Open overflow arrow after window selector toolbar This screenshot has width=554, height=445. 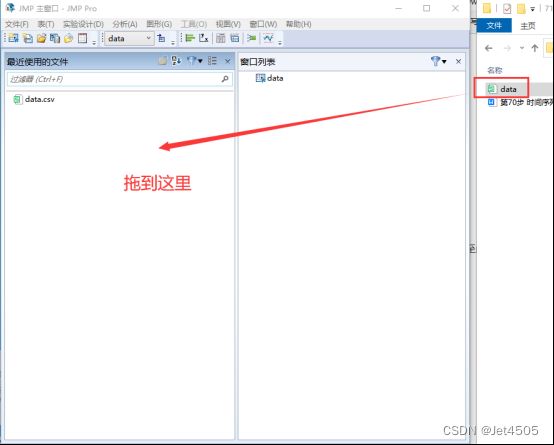point(173,43)
